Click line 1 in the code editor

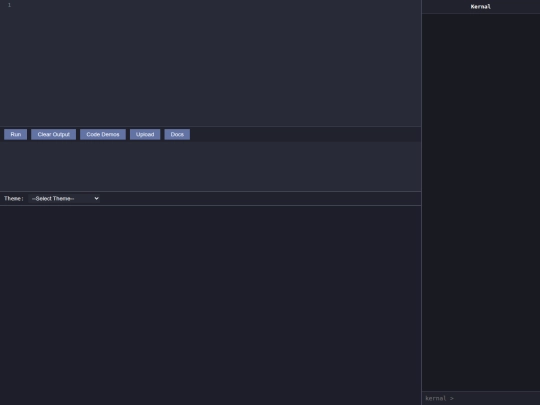pos(210,5)
